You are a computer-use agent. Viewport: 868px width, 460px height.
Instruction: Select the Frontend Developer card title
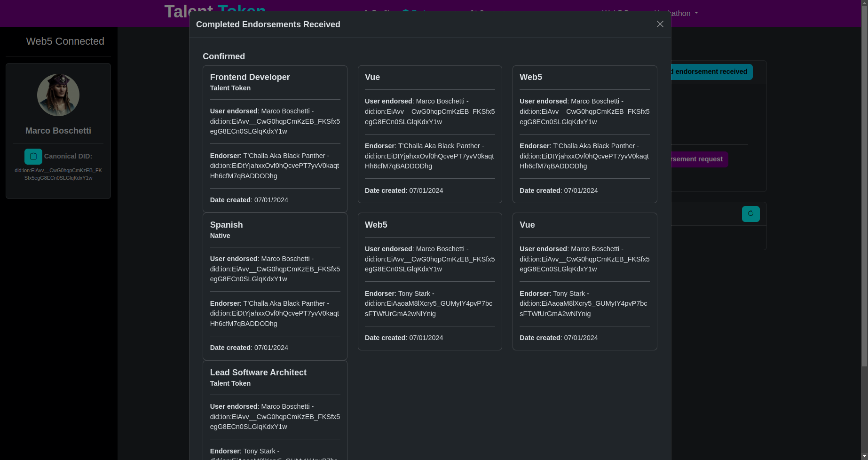coord(250,77)
